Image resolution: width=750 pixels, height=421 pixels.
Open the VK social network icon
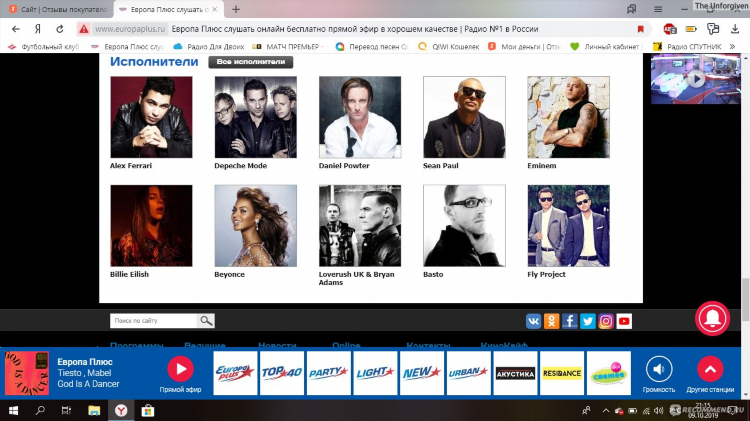pyautogui.click(x=533, y=321)
